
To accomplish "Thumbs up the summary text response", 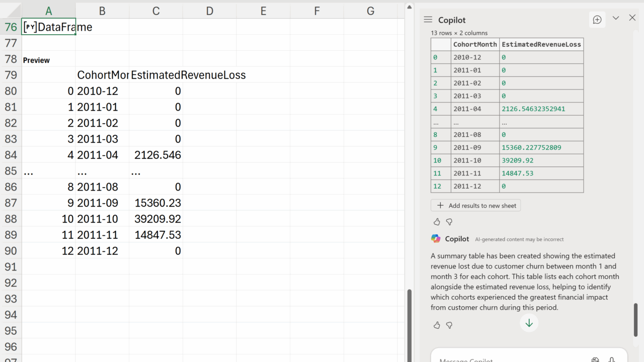I will [x=437, y=325].
